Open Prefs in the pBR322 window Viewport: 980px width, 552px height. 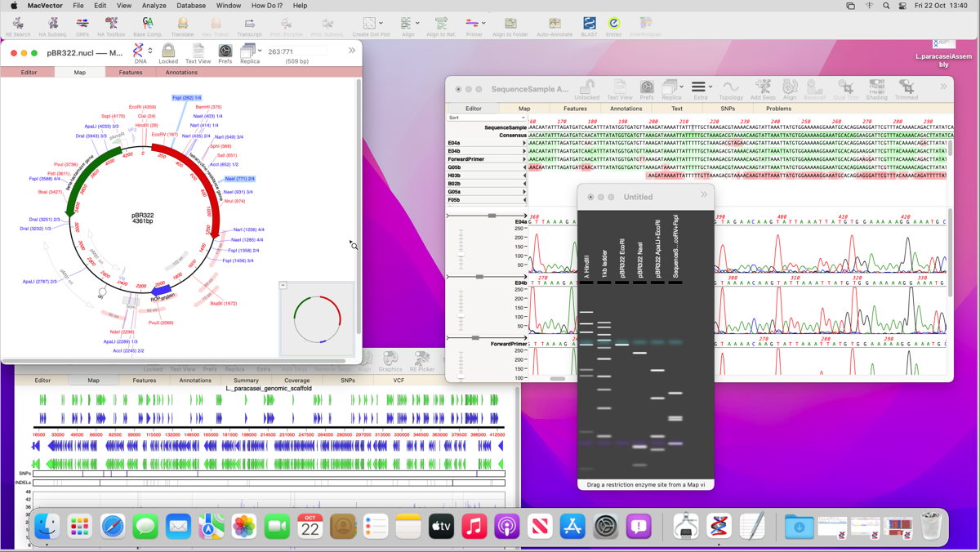click(225, 54)
